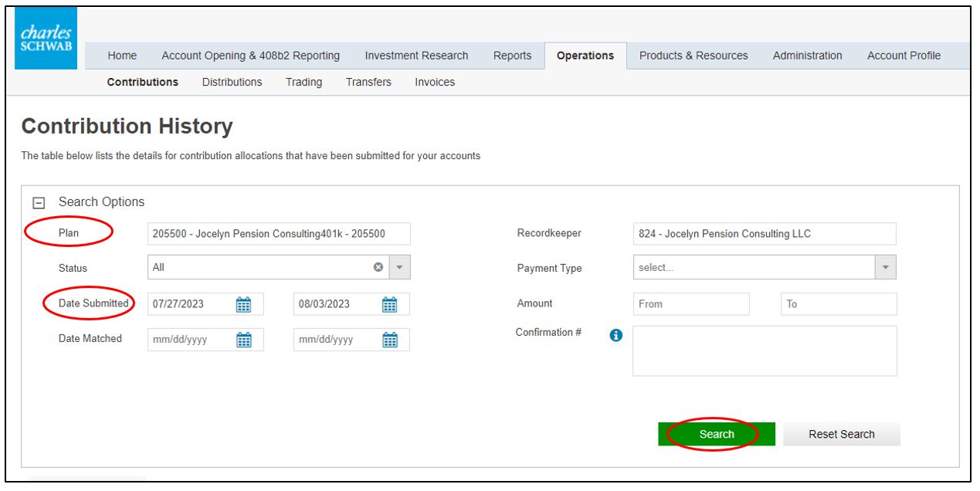Click the Confirmation # text area
This screenshot has height=491, width=980.
tap(764, 351)
